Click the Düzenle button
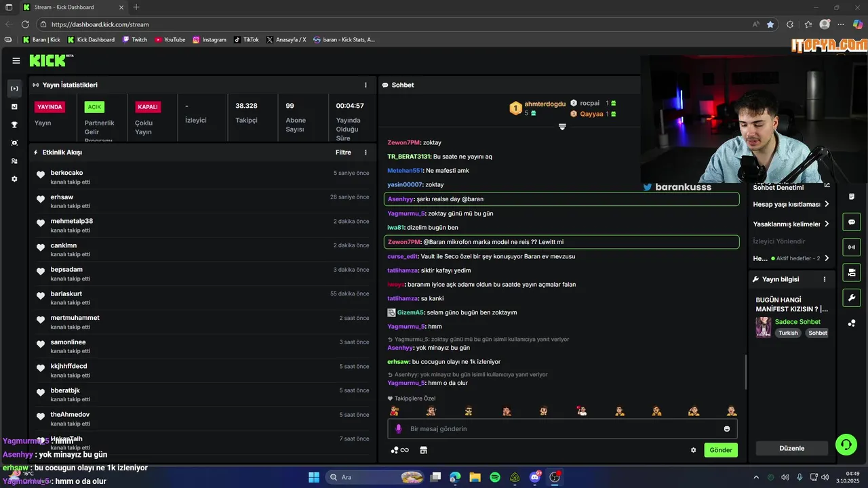The width and height of the screenshot is (868, 488). click(792, 448)
